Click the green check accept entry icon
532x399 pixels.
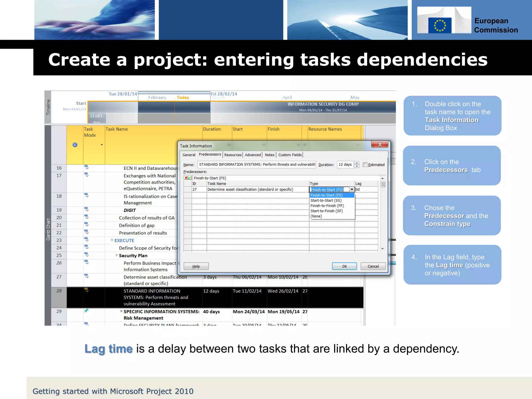coord(190,178)
